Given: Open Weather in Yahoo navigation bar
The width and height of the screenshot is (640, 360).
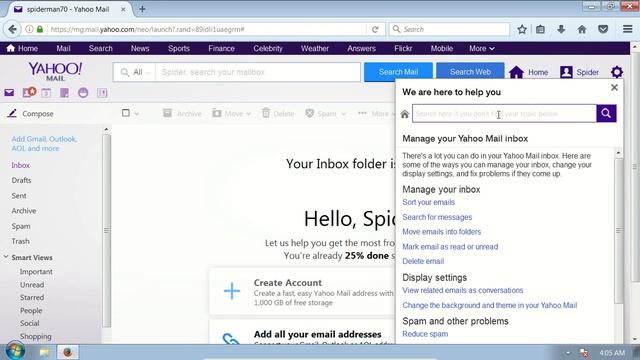Looking at the screenshot, I should (315, 48).
